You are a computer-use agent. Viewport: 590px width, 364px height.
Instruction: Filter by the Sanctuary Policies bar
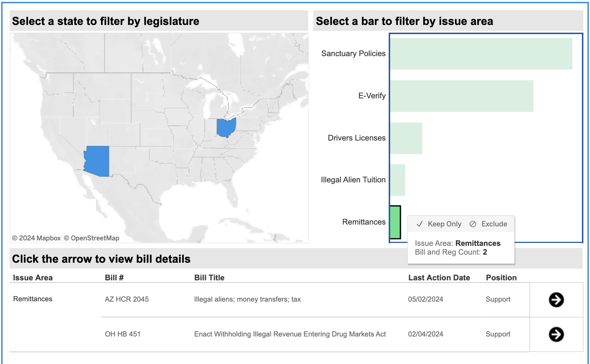(x=481, y=54)
